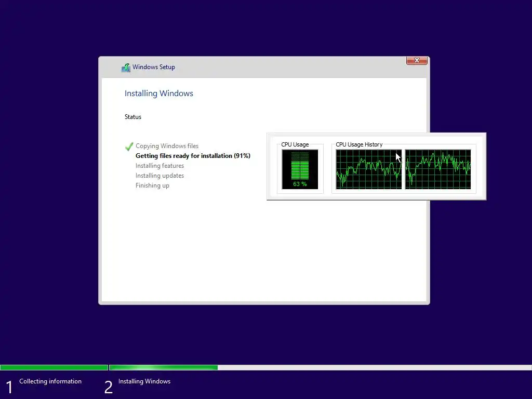532x399 pixels.
Task: Click the CPU Usage meter showing 63 %
Action: pyautogui.click(x=300, y=169)
